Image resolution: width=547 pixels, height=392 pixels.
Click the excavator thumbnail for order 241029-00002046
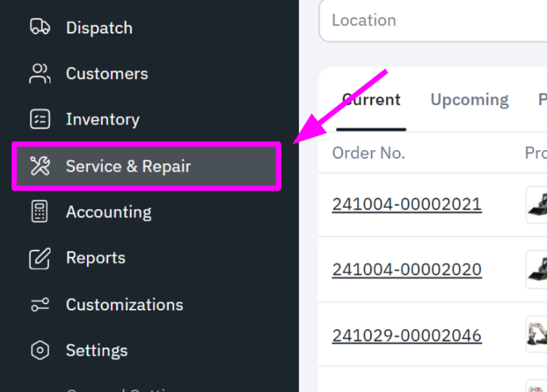[538, 334]
